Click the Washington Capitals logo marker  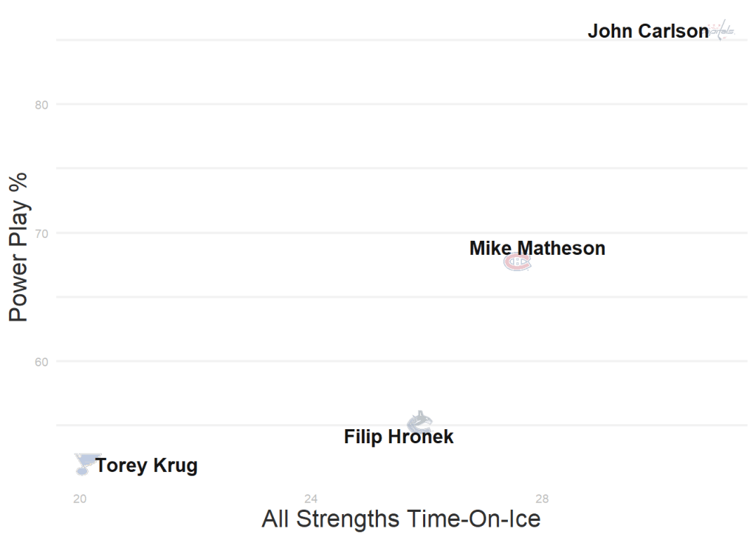click(x=722, y=31)
